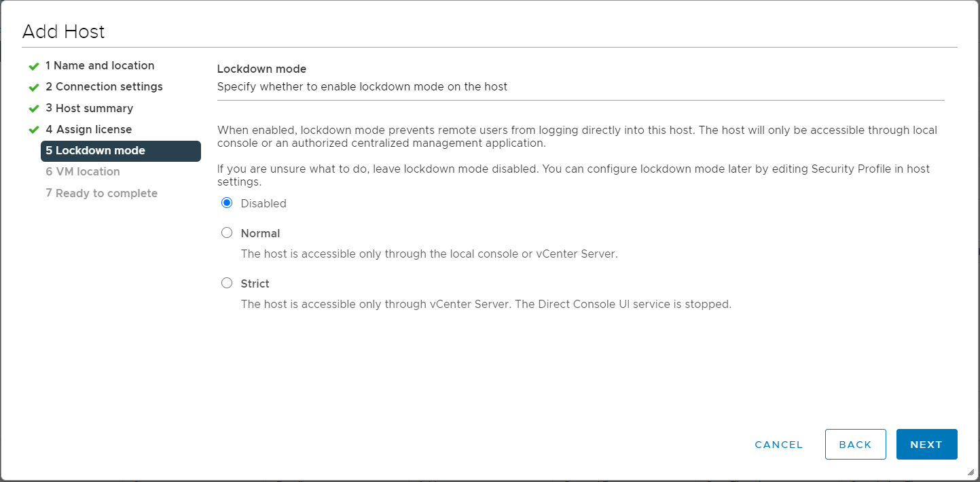Select the Disabled lockdown mode radio button

(227, 203)
